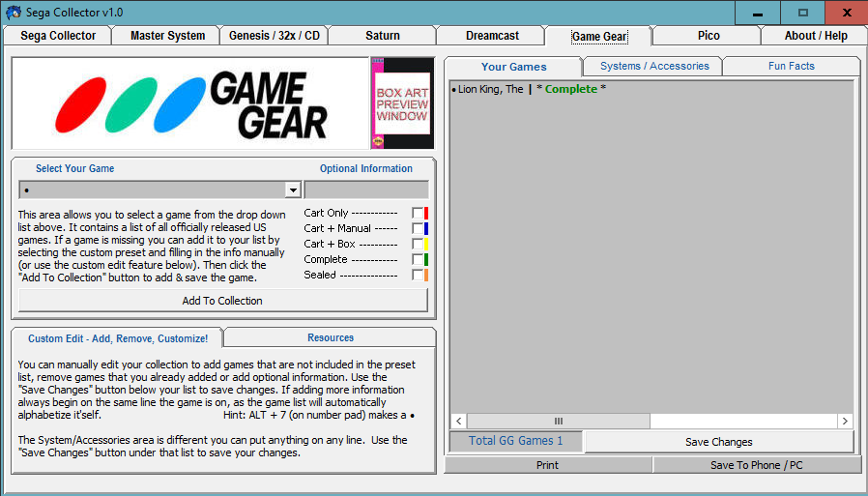This screenshot has width=868, height=496.
Task: Minimize the Sega Collector window
Action: [758, 13]
